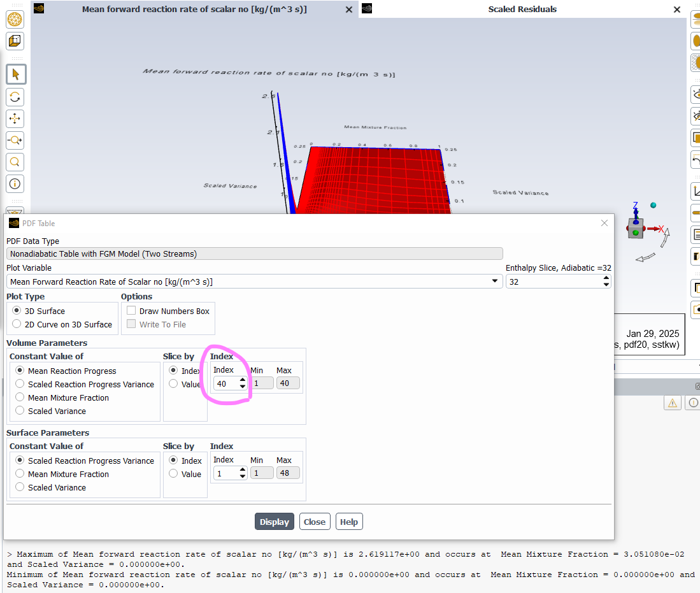This screenshot has width=700, height=593.
Task: Open the Plot Variable dropdown
Action: tap(495, 282)
